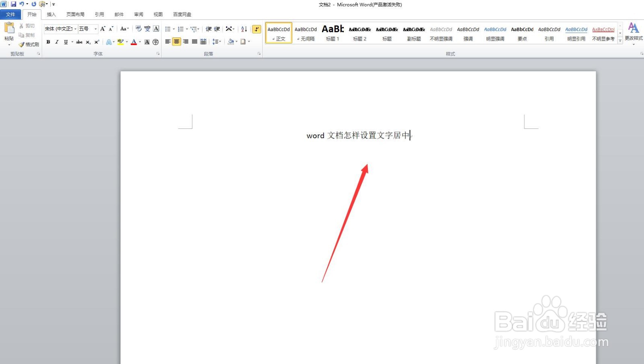Open the borders dropdown arrow
Screen dimensions: 644x364
point(249,41)
